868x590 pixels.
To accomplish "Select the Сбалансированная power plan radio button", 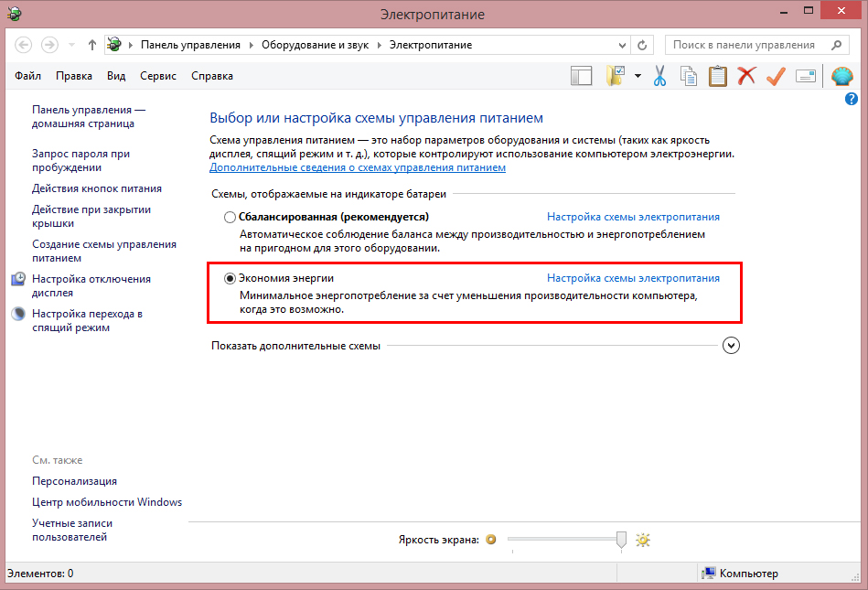I will 230,218.
